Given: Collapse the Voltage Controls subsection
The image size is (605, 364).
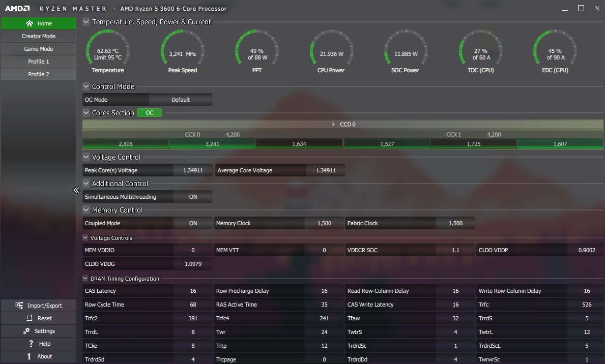Looking at the screenshot, I should (x=85, y=237).
